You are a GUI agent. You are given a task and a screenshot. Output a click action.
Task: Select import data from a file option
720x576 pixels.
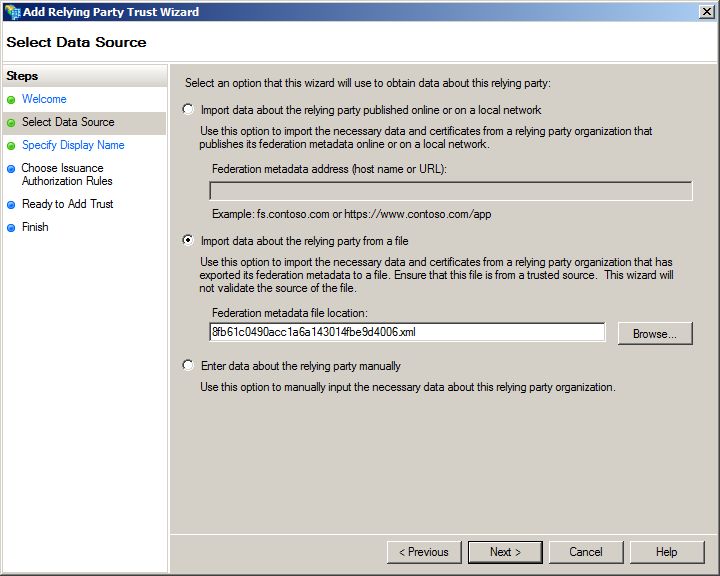tap(188, 240)
